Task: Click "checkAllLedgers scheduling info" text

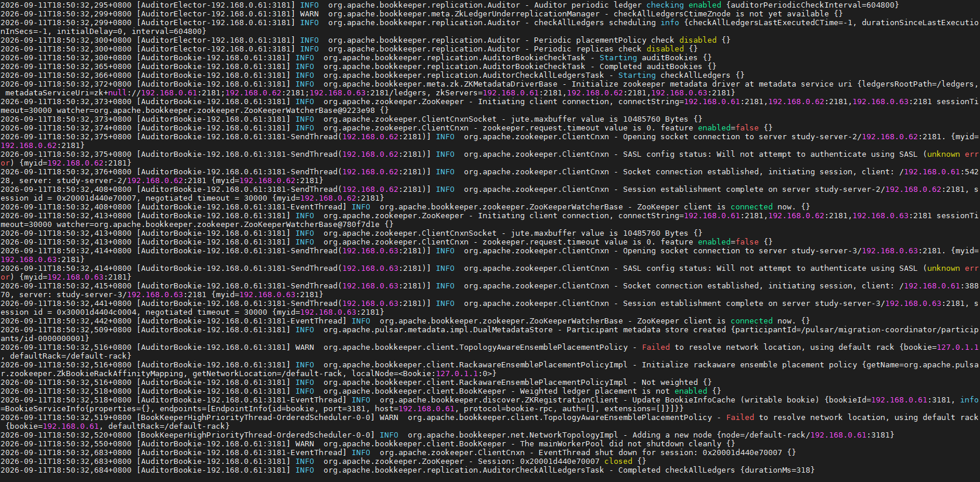Action: 607,23
